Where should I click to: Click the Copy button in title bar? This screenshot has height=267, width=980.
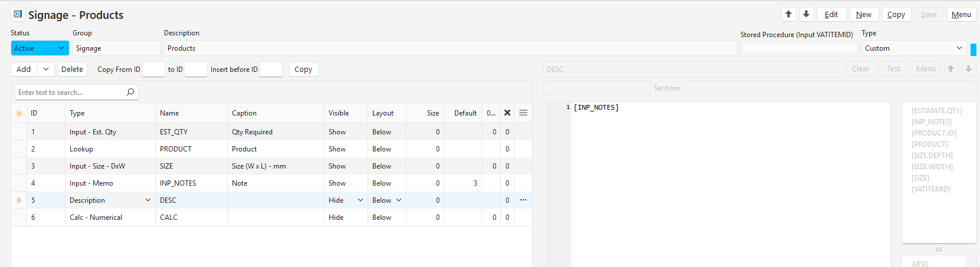point(896,15)
